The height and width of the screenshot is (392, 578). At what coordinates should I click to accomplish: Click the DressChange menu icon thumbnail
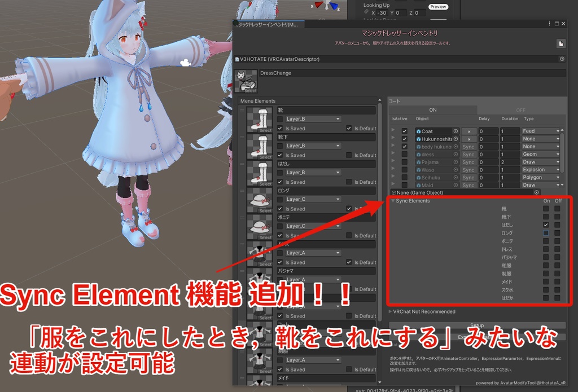point(246,81)
